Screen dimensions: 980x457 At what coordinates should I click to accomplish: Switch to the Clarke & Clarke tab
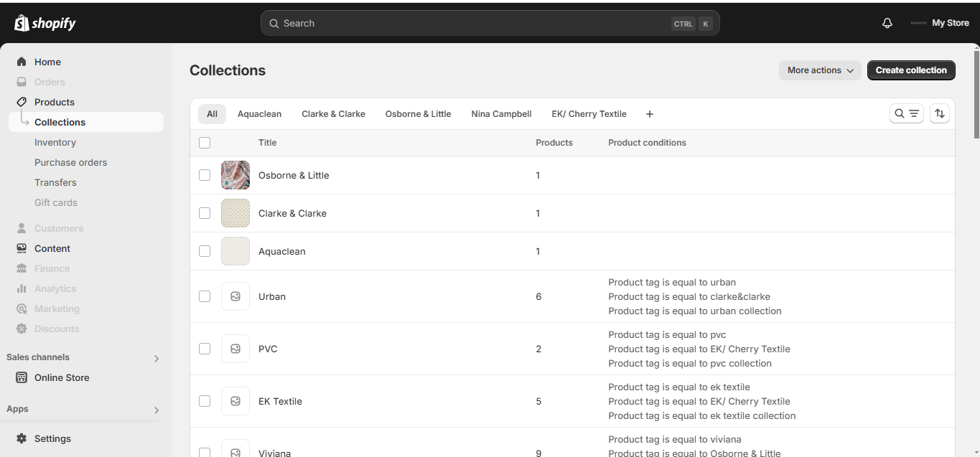pos(333,114)
